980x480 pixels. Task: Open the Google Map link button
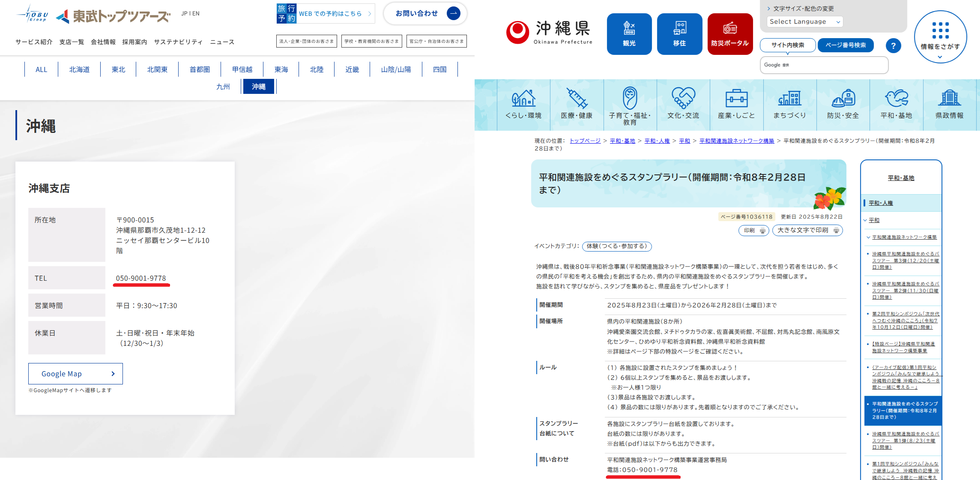[x=75, y=374]
